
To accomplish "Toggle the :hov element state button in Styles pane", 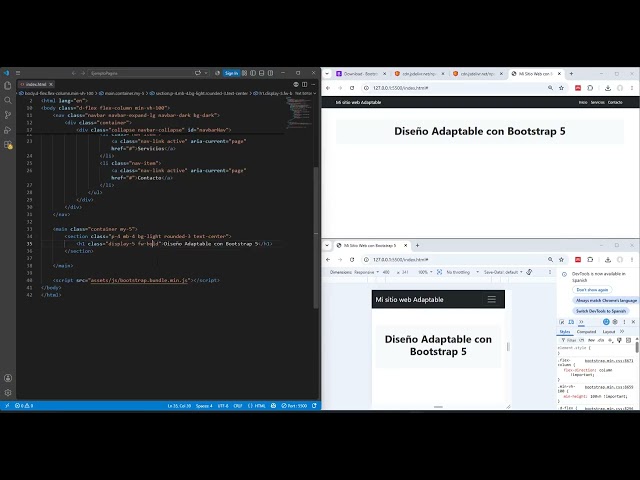I will pos(591,340).
